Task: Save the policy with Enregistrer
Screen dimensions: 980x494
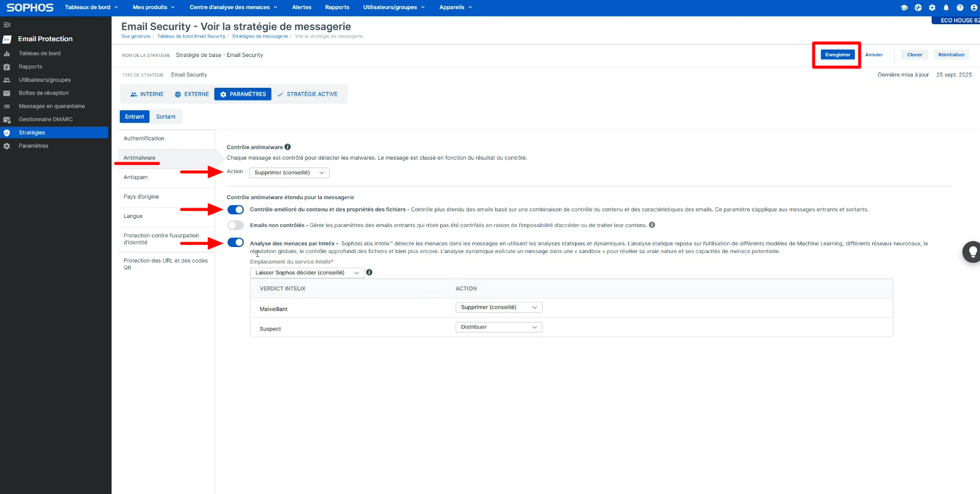Action: [838, 54]
